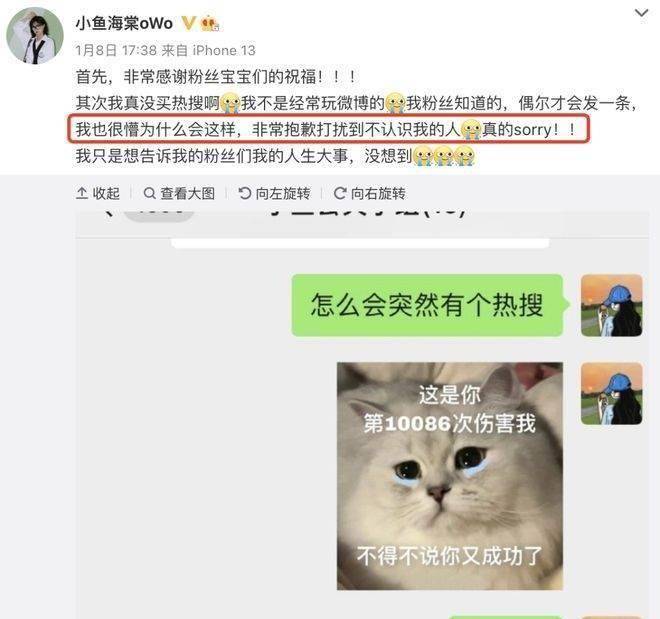
Task: Click the clockwise rotate arrow icon
Action: [x=340, y=194]
